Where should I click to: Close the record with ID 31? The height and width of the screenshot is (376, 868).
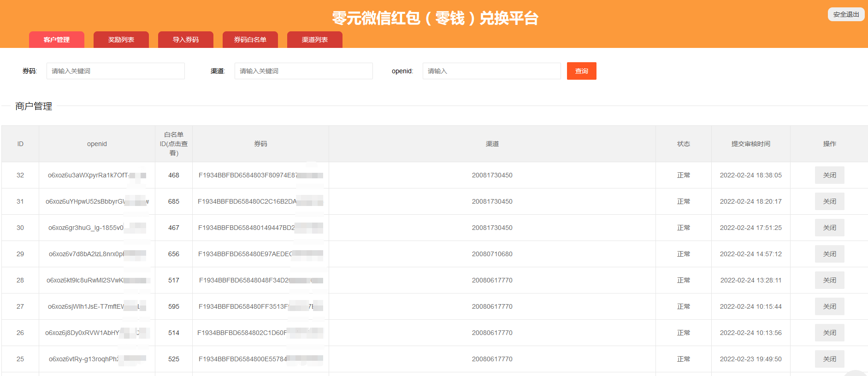click(829, 201)
